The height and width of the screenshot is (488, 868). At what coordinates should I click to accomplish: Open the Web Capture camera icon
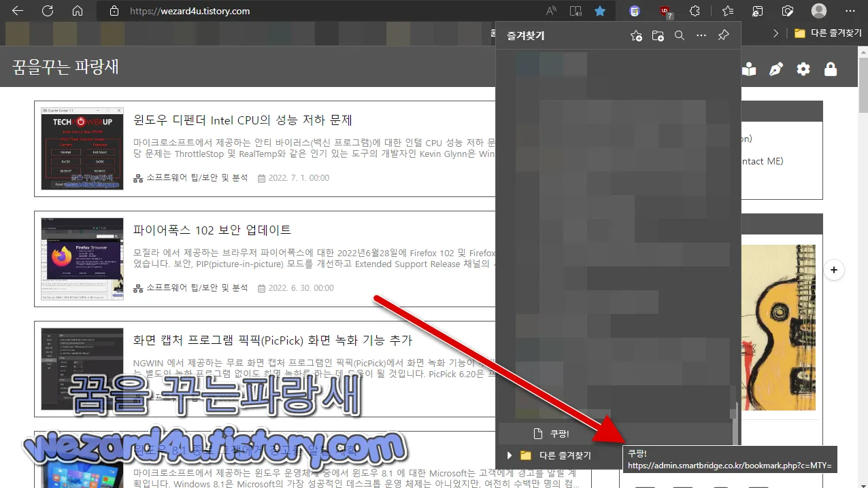[788, 11]
